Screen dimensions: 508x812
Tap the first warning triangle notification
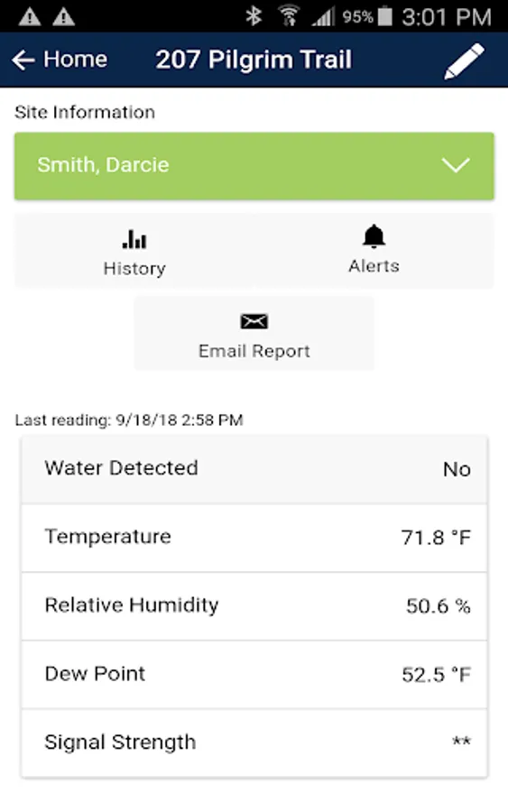tap(30, 17)
